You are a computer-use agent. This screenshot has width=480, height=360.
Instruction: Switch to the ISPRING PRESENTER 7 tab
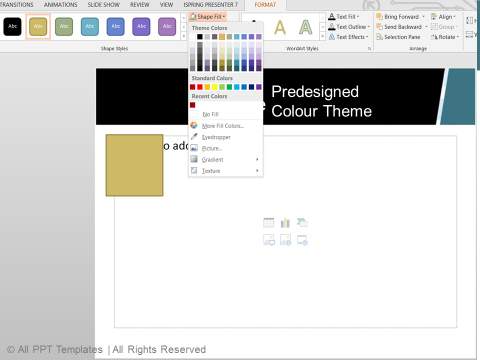[211, 5]
